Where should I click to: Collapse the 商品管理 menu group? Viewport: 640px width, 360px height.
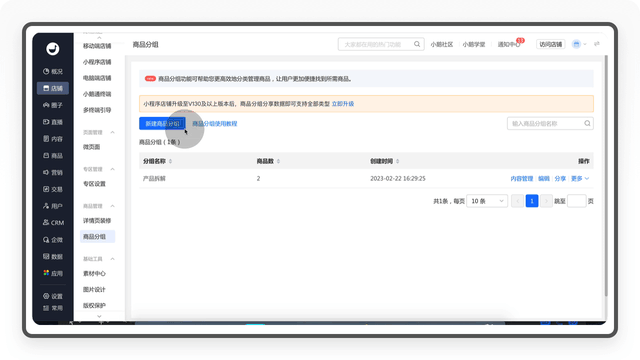click(112, 206)
